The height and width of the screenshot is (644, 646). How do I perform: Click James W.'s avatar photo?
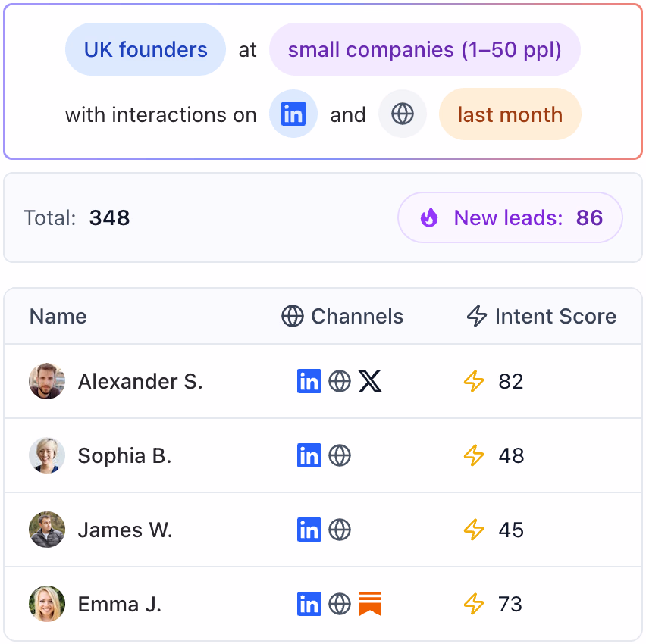click(47, 530)
